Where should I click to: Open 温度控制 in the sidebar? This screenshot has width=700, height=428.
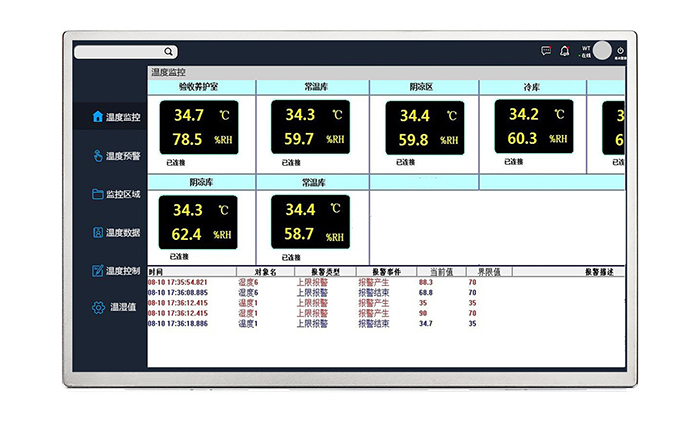pos(116,271)
